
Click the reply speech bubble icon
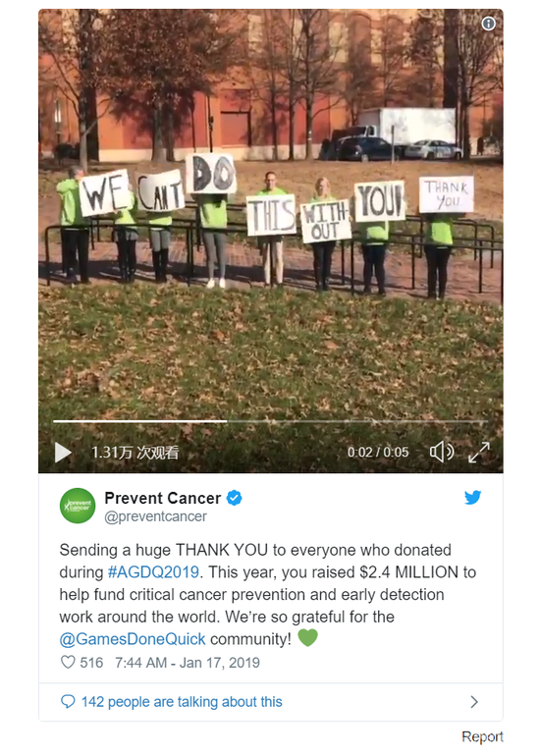68,702
